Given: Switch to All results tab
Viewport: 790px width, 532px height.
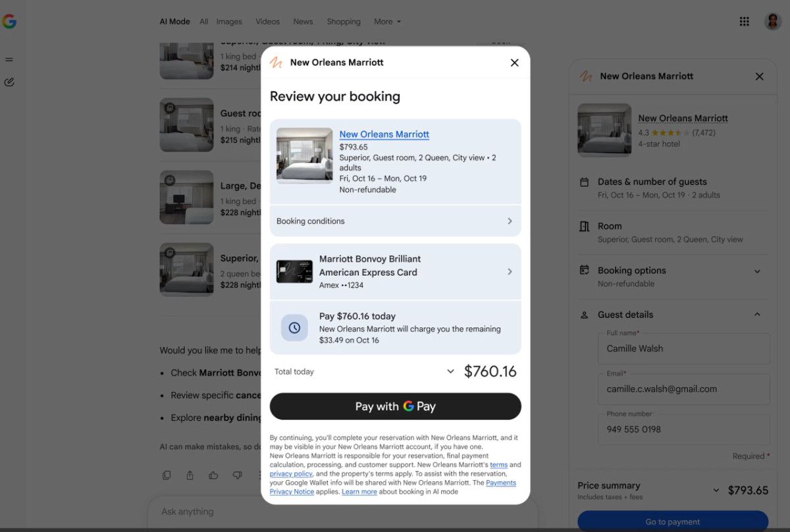Looking at the screenshot, I should [x=204, y=22].
